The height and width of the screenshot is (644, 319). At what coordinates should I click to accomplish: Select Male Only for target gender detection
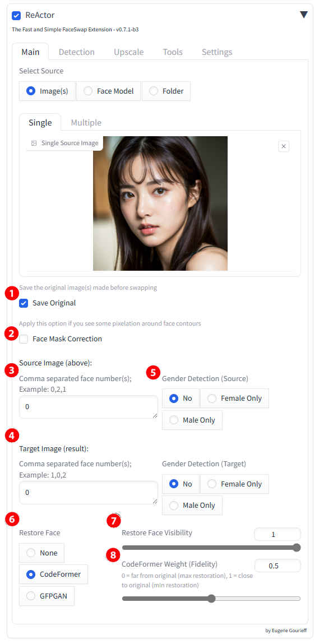192,505
